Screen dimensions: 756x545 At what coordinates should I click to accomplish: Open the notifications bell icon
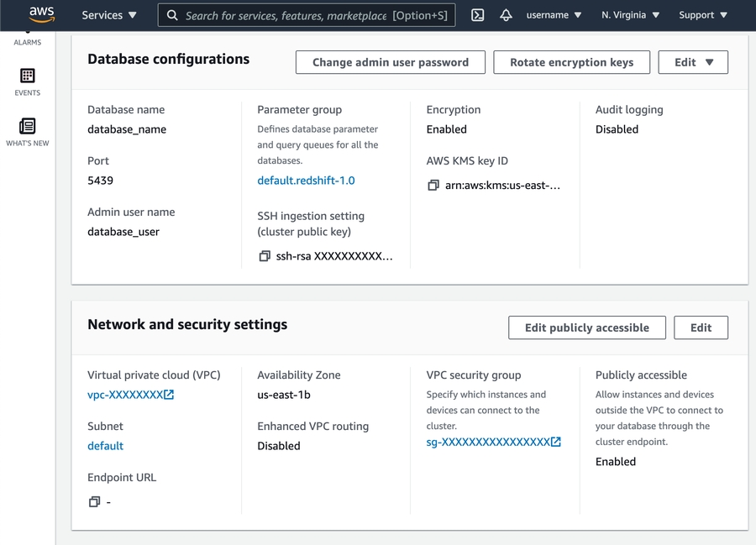click(506, 15)
